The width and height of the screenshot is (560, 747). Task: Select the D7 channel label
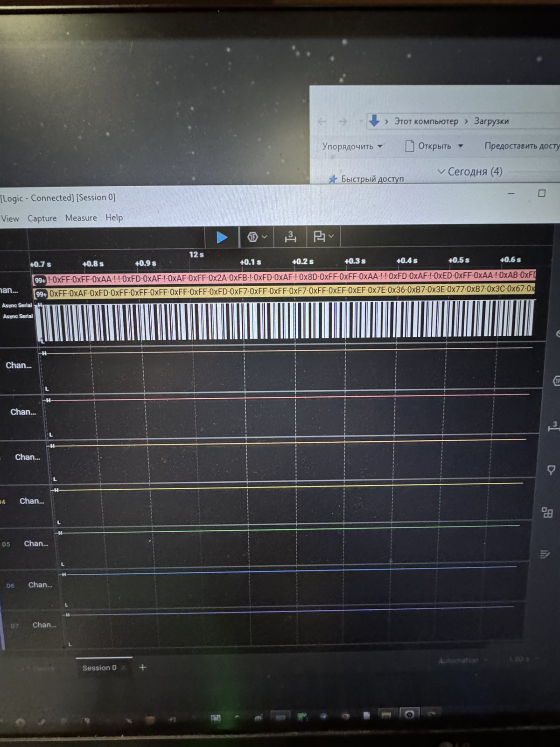pos(15,626)
